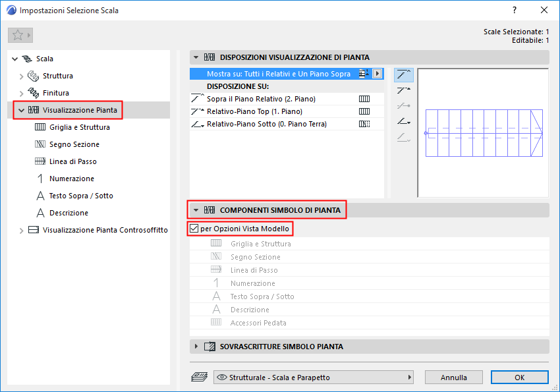This screenshot has height=392, width=560.
Task: Click the stair plan preview
Action: point(483,133)
